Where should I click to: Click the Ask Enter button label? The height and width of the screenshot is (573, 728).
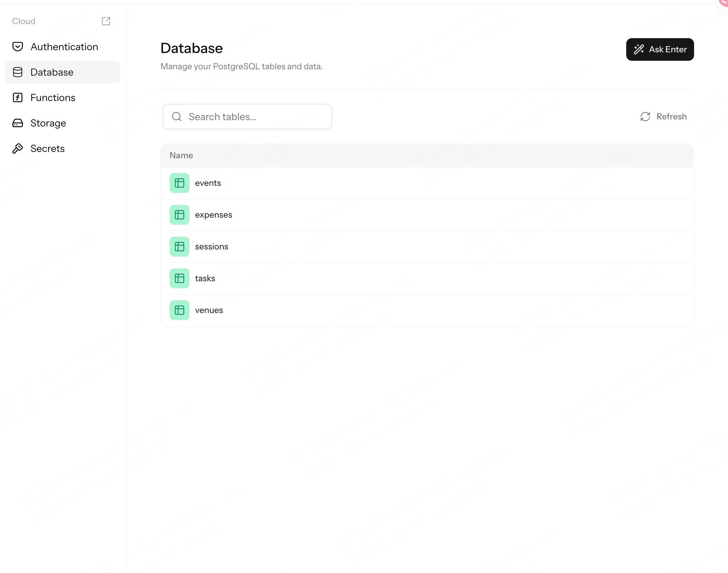pos(668,49)
